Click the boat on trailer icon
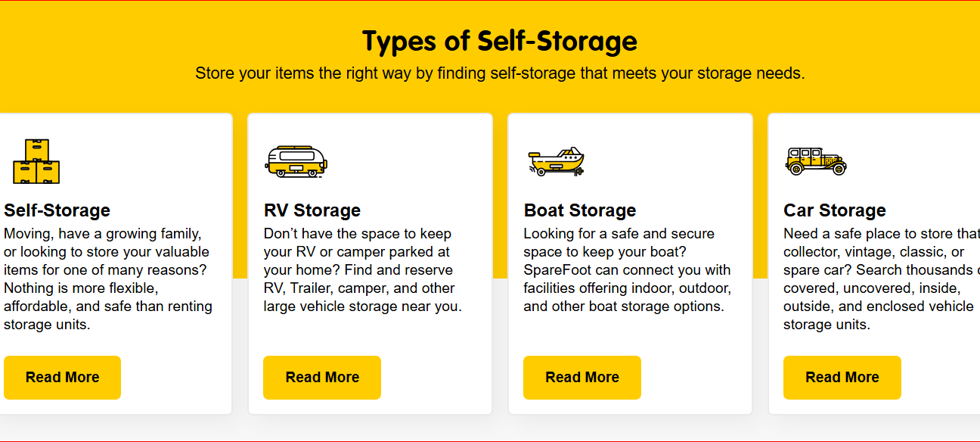This screenshot has width=980, height=442. (x=557, y=161)
